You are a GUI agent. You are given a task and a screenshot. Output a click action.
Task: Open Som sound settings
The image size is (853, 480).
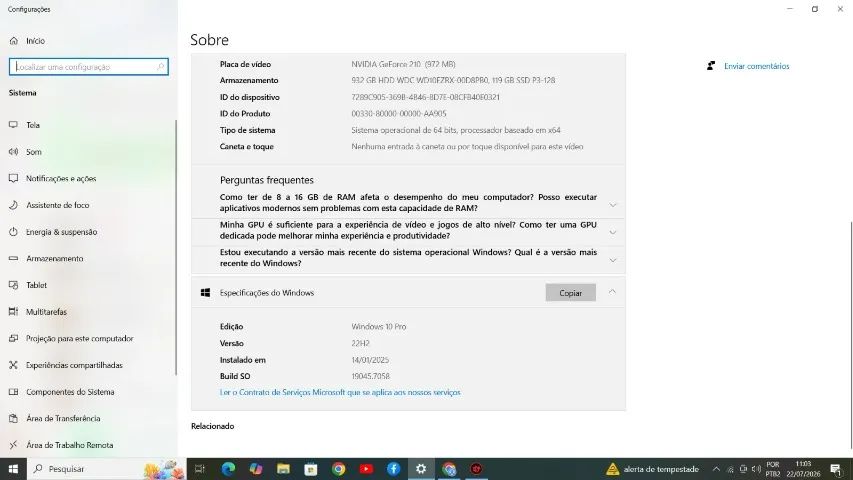click(x=25, y=152)
